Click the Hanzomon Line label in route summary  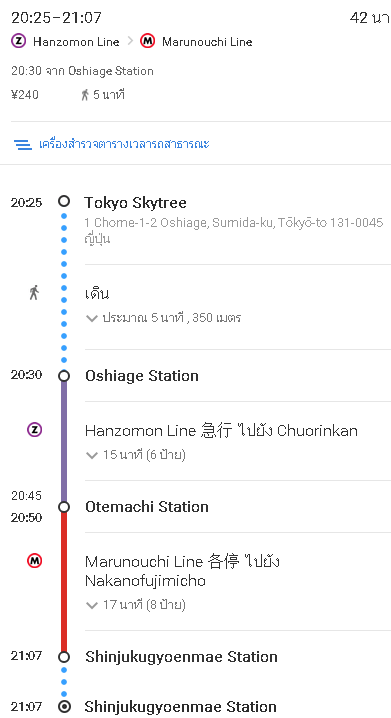[76, 42]
